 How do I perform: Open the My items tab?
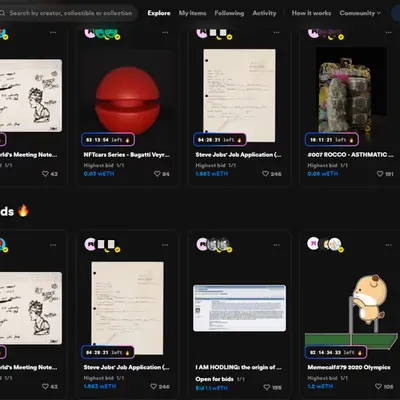tap(192, 13)
